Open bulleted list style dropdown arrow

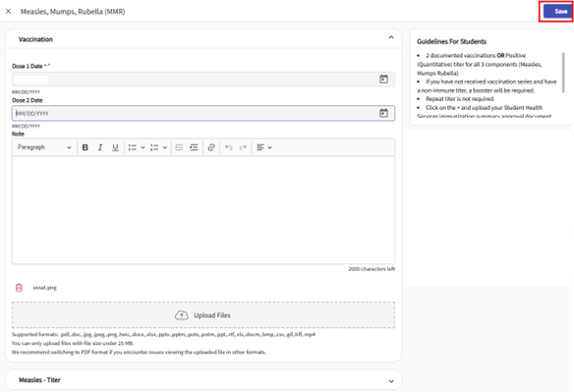(x=143, y=147)
